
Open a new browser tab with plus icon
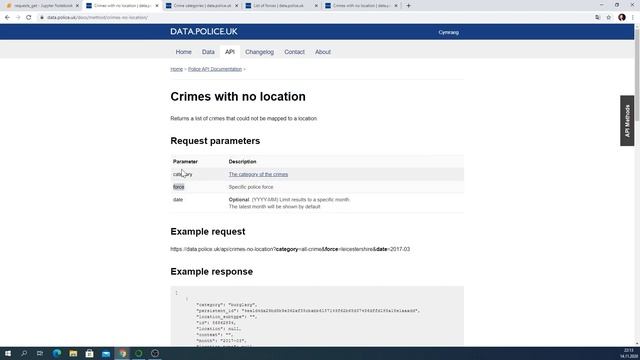408,6
